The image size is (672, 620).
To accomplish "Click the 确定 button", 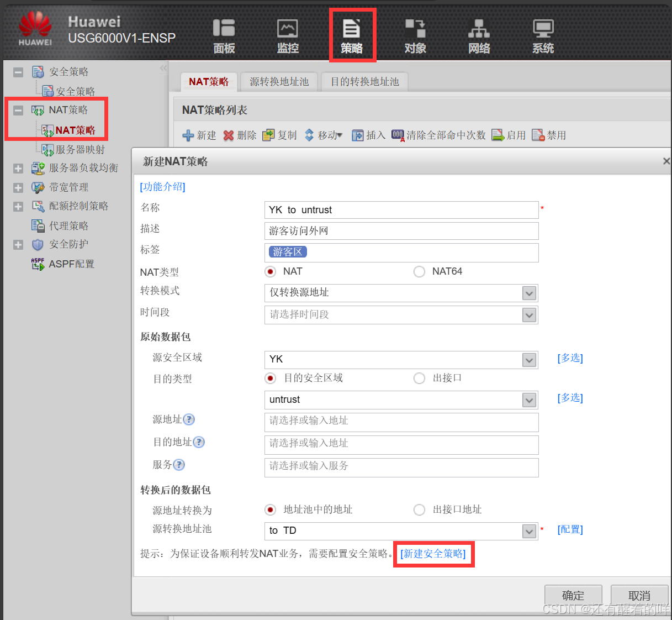I will point(573,595).
